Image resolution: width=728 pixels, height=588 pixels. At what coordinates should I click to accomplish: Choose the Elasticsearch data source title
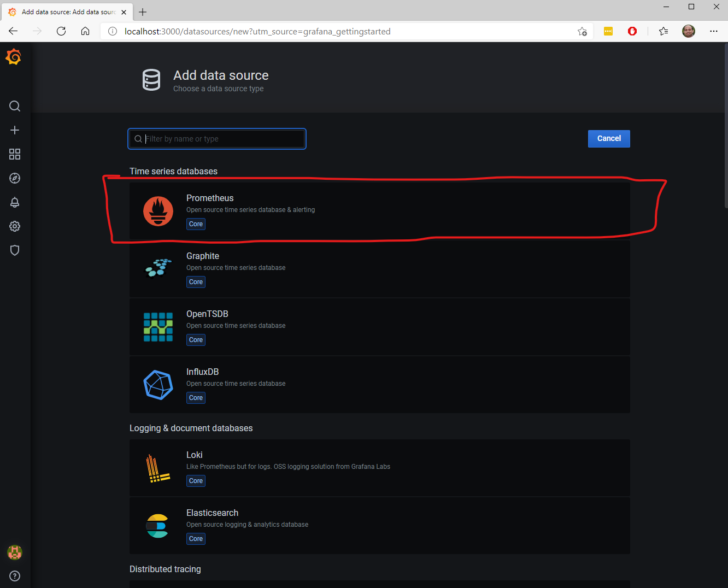pyautogui.click(x=212, y=513)
